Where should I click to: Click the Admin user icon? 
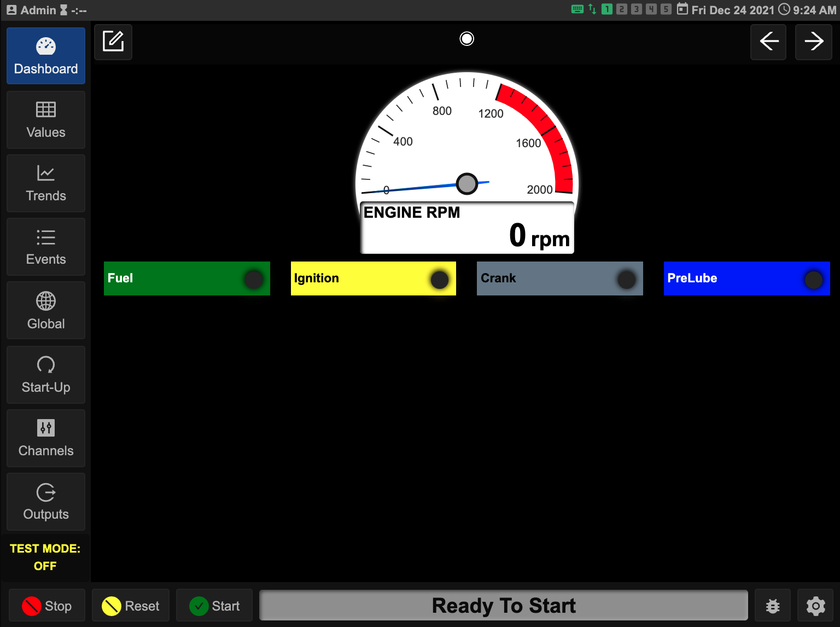(x=11, y=10)
